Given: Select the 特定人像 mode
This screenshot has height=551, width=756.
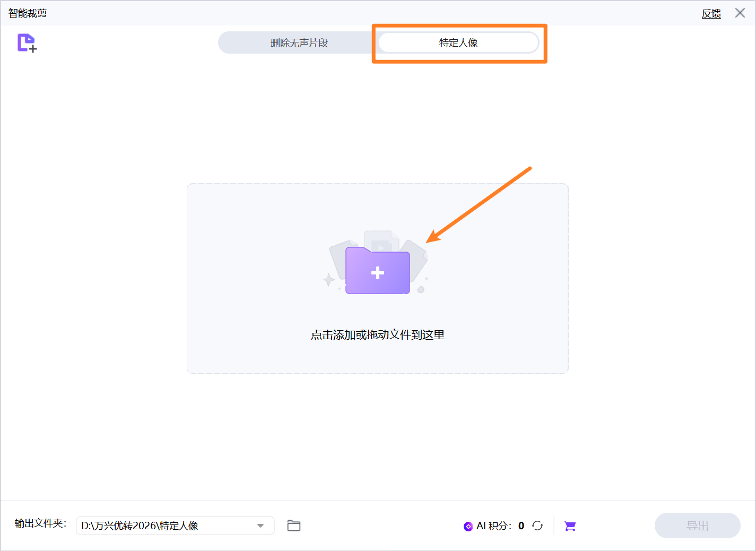Looking at the screenshot, I should click(457, 42).
